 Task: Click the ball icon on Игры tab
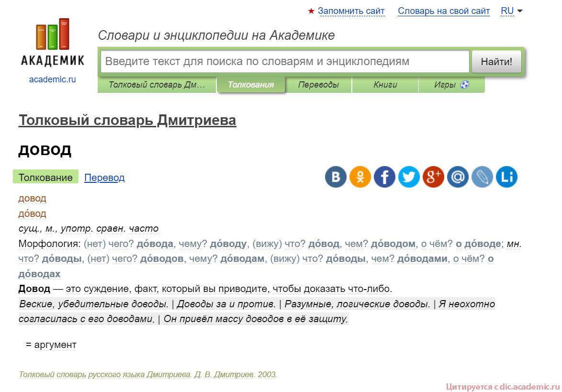click(464, 85)
